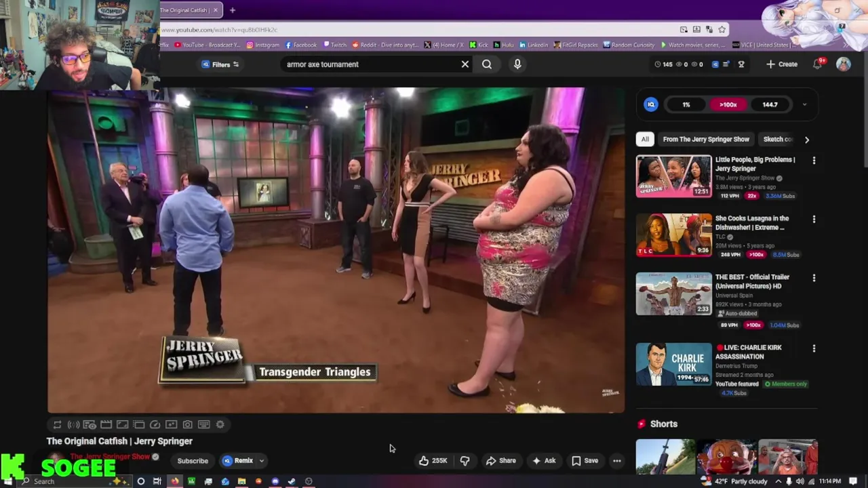Open Steam from the Windows taskbar

292,481
